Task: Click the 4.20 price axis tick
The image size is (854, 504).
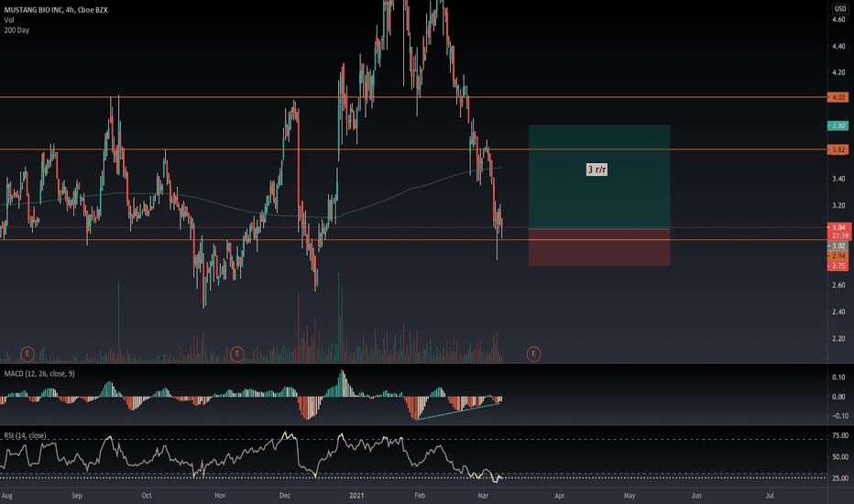Action: point(838,72)
